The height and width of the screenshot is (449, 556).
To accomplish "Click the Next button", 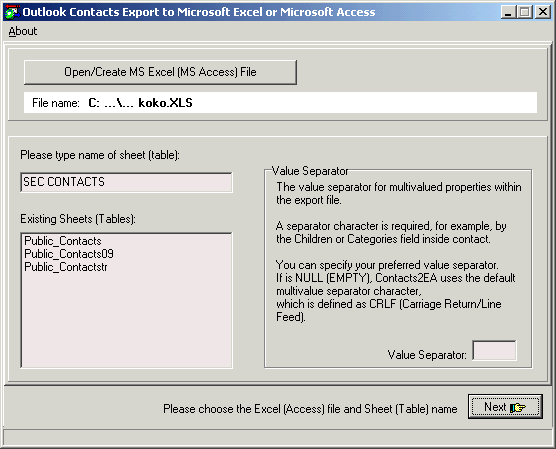I will (x=505, y=406).
